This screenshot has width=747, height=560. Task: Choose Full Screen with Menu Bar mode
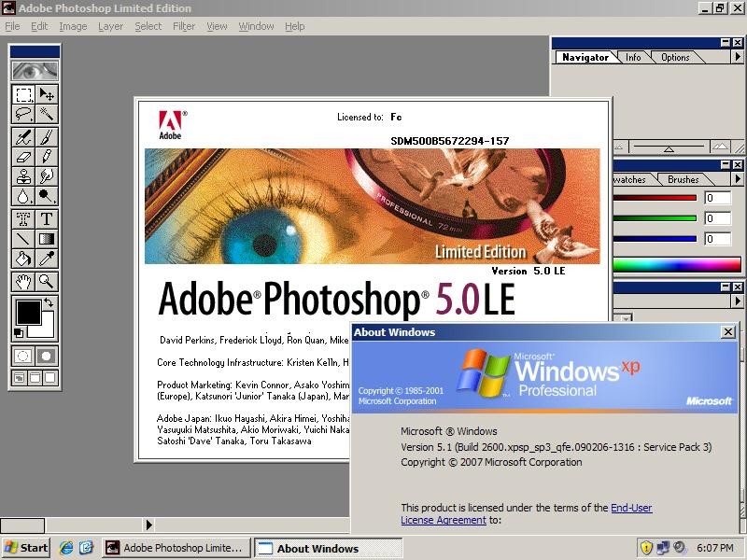35,378
